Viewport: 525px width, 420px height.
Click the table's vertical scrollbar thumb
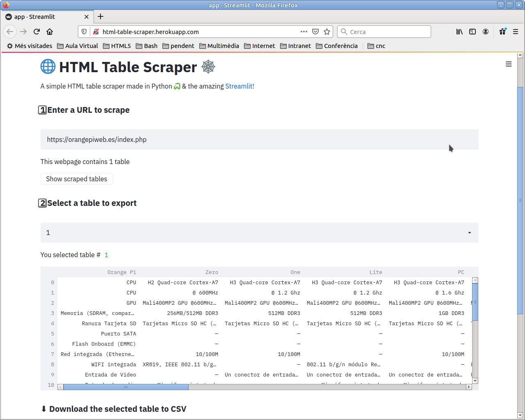pos(475,302)
